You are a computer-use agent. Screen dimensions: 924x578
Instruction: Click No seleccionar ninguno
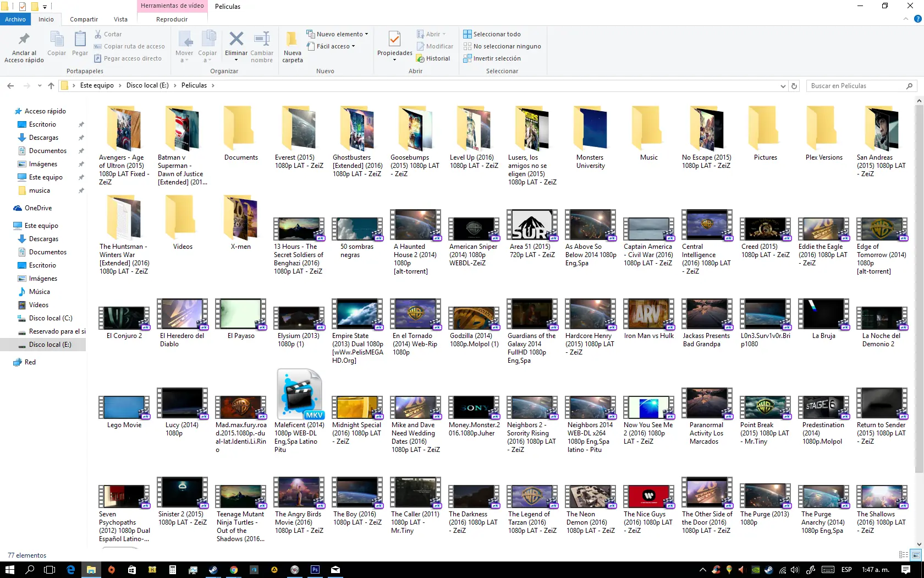coord(502,46)
